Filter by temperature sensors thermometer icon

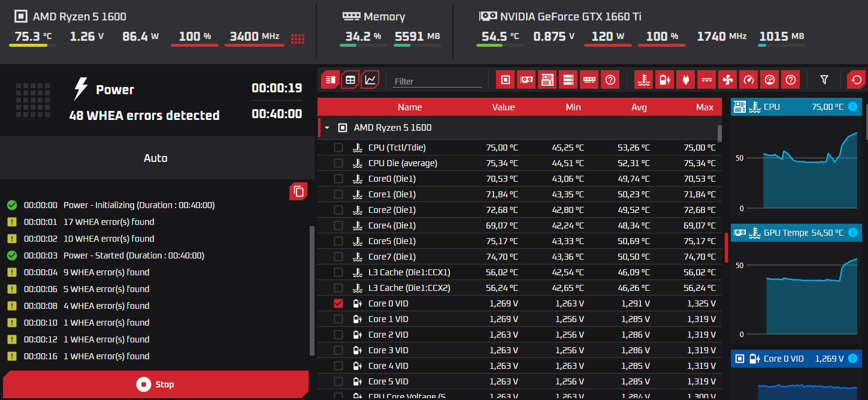click(643, 79)
